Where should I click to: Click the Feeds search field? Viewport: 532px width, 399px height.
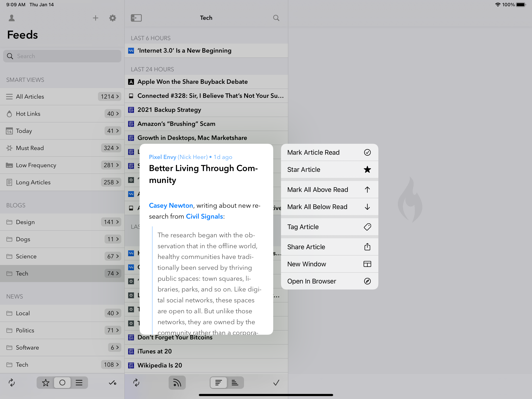(x=62, y=56)
